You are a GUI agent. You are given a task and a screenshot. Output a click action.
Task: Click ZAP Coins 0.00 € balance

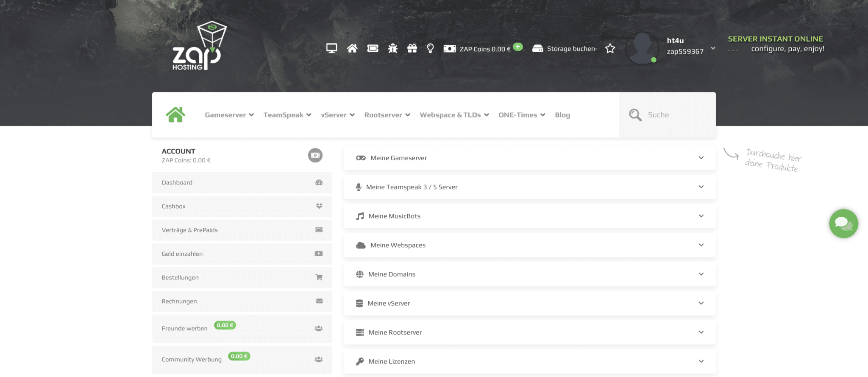coord(485,49)
